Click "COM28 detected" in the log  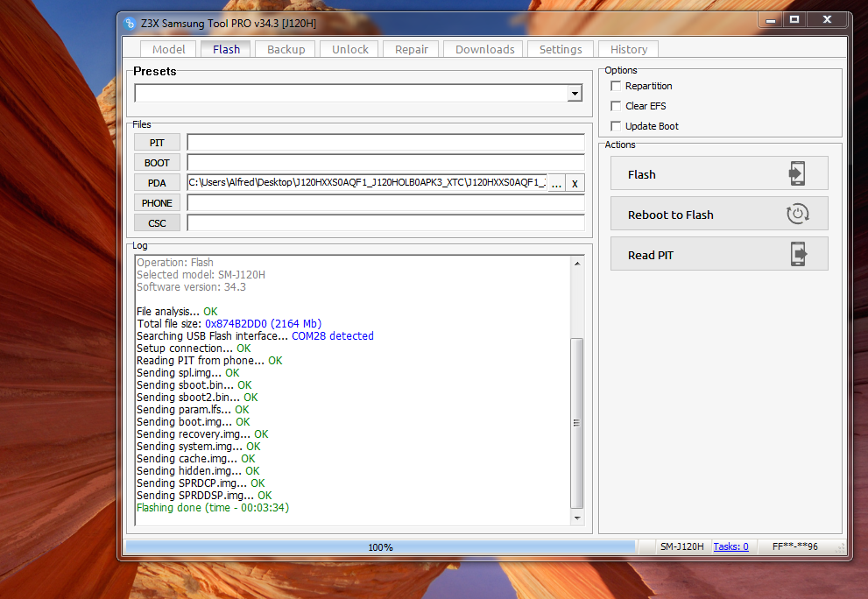tap(332, 336)
